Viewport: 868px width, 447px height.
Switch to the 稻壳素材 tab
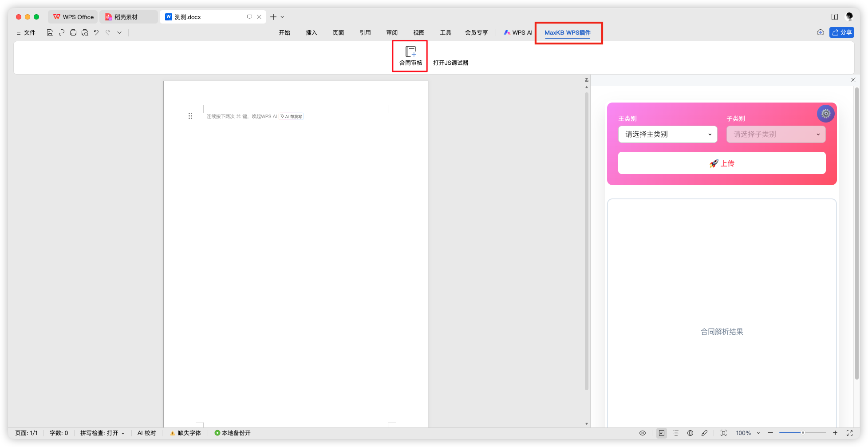126,17
